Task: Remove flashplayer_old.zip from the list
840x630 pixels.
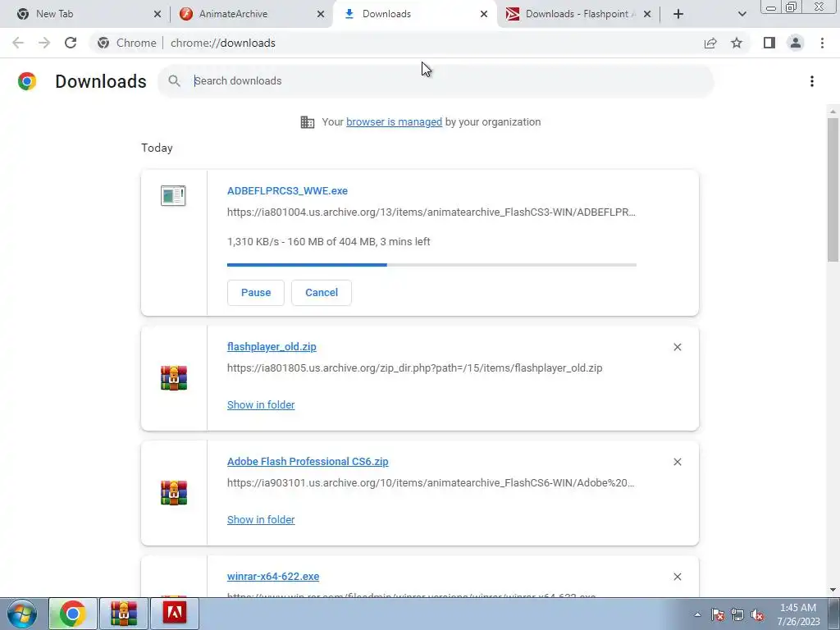Action: 677,347
